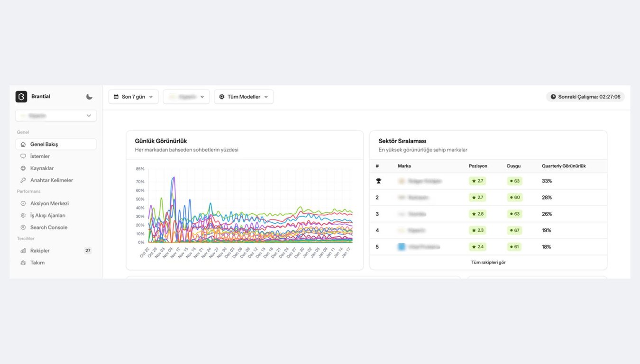Viewport: 640px width, 364px height.
Task: Toggle dark mode with the moon icon
Action: coord(89,96)
